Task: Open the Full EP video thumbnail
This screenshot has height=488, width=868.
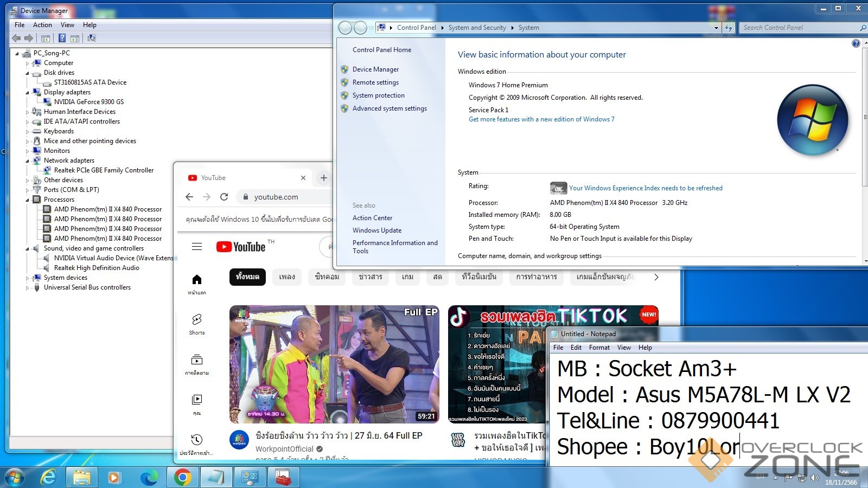Action: tap(334, 364)
